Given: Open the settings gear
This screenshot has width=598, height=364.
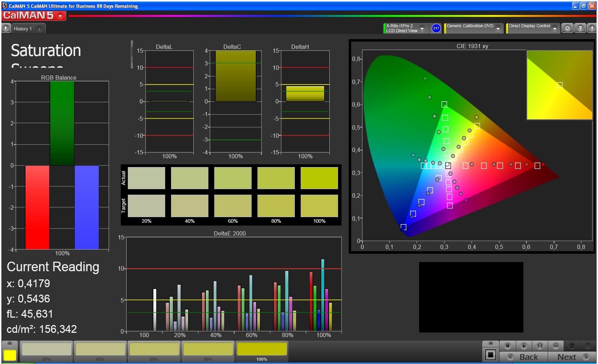Looking at the screenshot, I should point(568,28).
